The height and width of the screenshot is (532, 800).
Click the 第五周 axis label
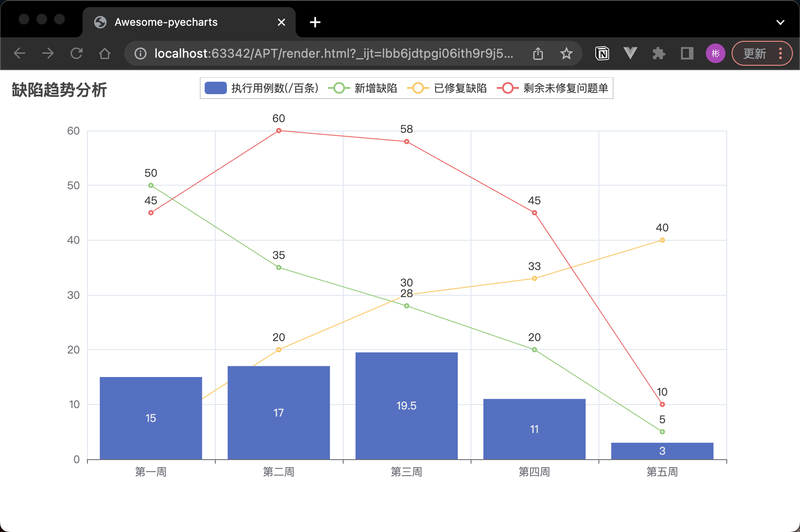(x=662, y=472)
